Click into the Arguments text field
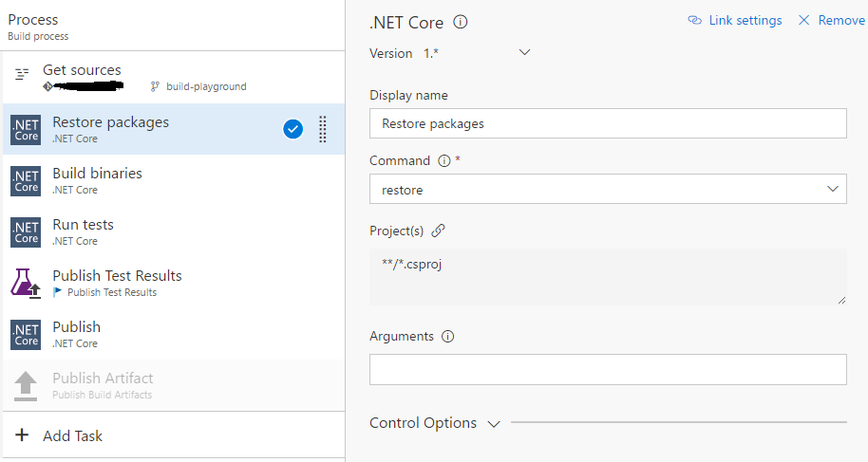The image size is (868, 462). [x=608, y=370]
